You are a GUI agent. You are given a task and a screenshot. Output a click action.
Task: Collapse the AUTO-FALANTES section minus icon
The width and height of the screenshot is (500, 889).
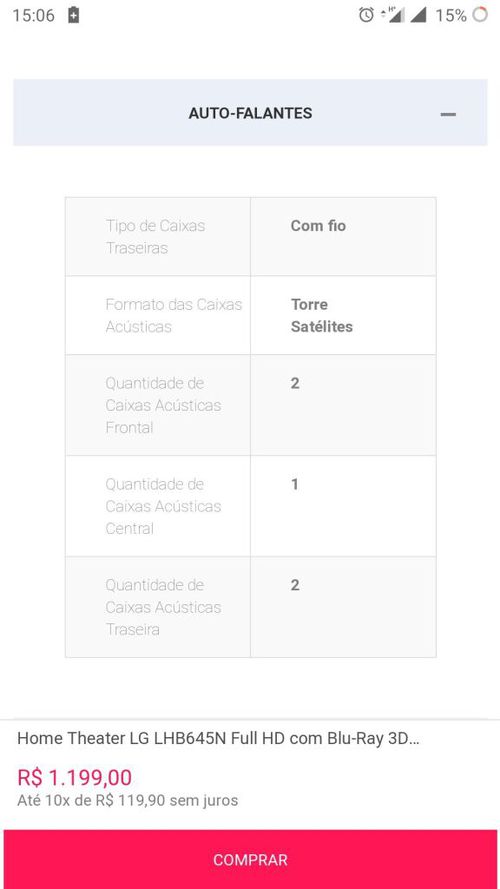pyautogui.click(x=448, y=114)
